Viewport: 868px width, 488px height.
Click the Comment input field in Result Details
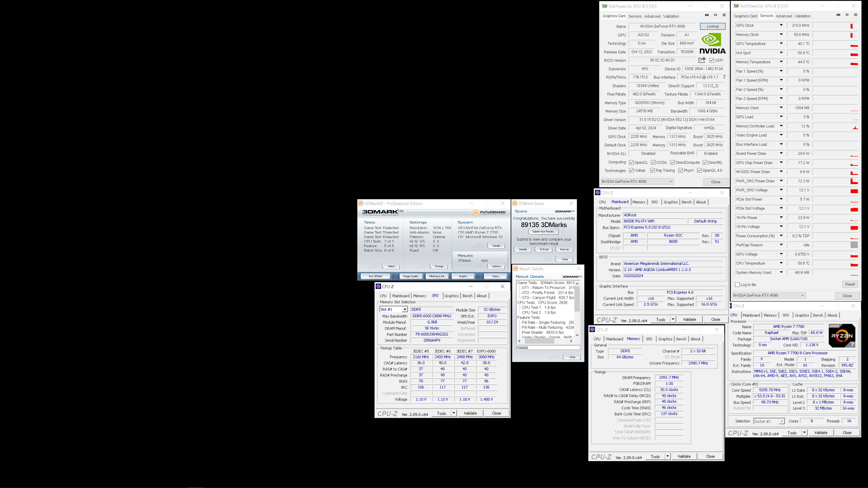coord(554,347)
